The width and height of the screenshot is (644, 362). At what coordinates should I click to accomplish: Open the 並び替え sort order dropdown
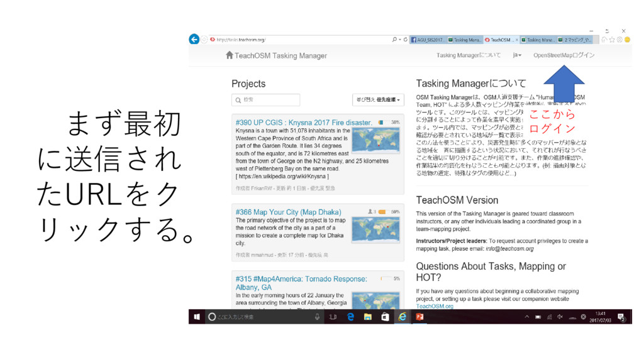click(x=378, y=100)
